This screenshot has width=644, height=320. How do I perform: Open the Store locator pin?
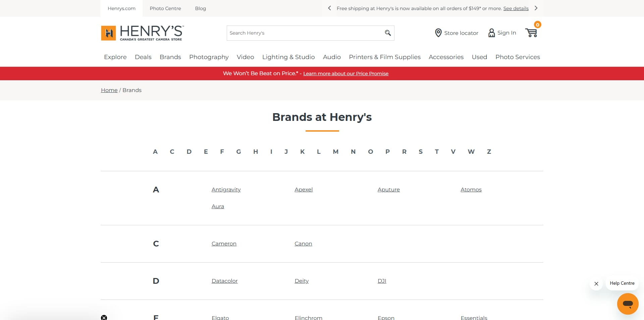pos(438,33)
